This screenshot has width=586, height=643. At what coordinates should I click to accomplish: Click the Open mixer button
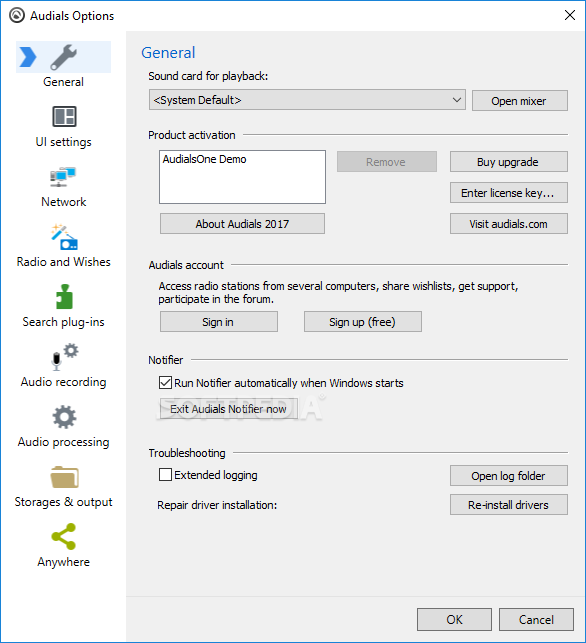pyautogui.click(x=520, y=100)
